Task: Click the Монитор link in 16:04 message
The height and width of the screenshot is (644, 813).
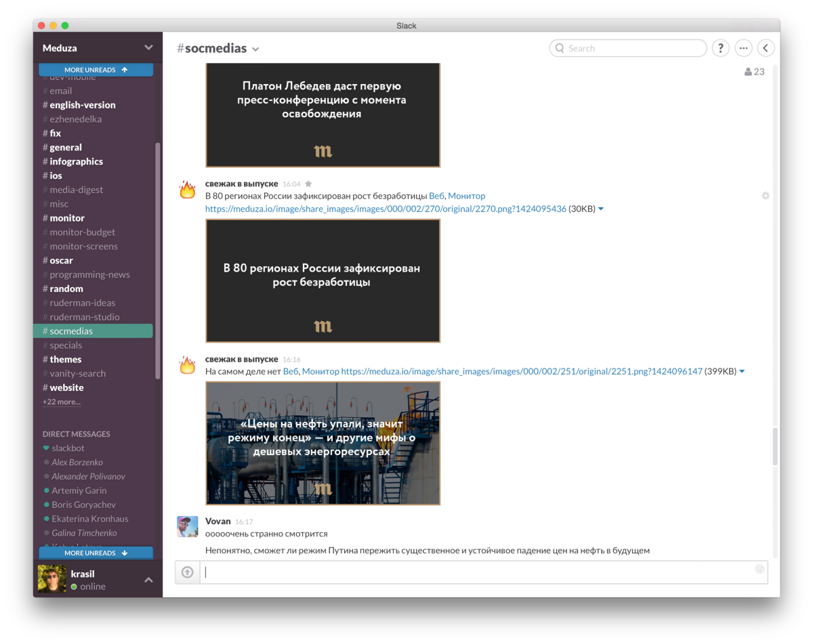Action: pyautogui.click(x=466, y=196)
